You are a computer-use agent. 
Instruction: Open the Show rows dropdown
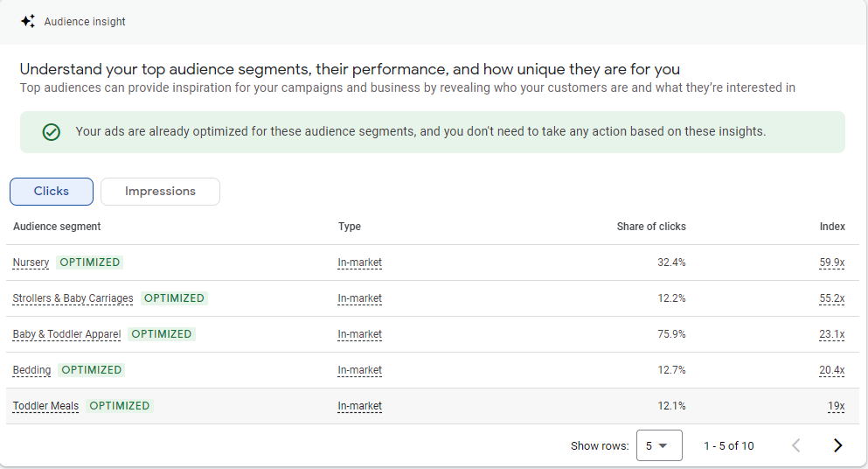(x=659, y=445)
